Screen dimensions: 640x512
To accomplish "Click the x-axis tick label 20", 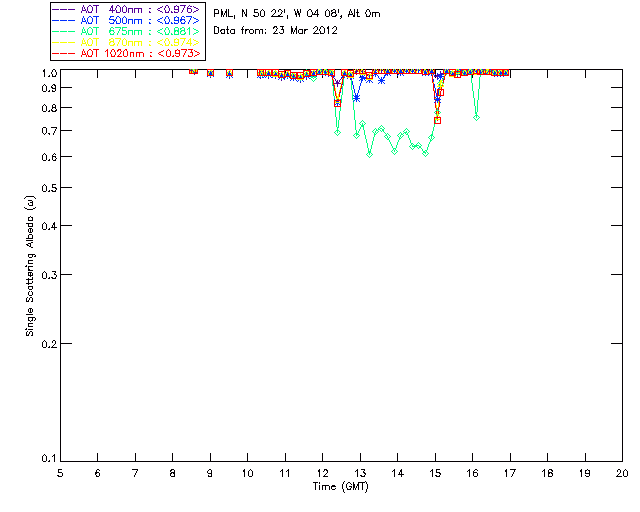I will pos(622,473).
